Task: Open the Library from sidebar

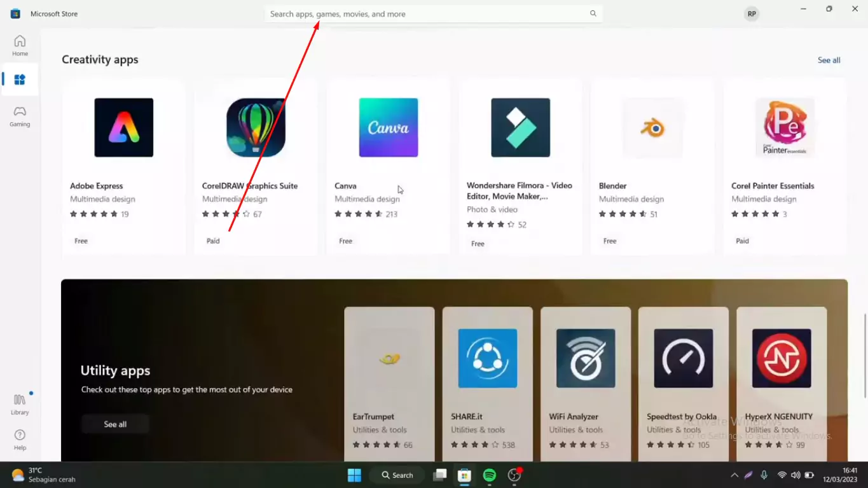Action: 20,404
